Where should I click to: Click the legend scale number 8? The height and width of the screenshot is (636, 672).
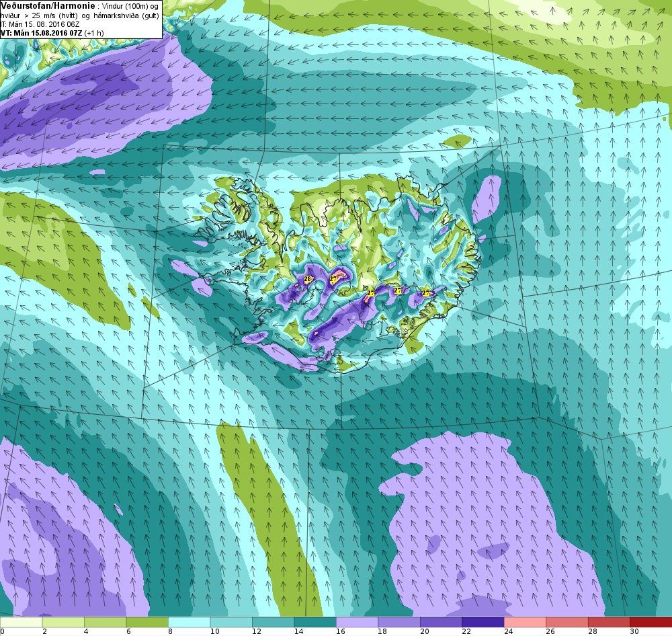coord(170,631)
